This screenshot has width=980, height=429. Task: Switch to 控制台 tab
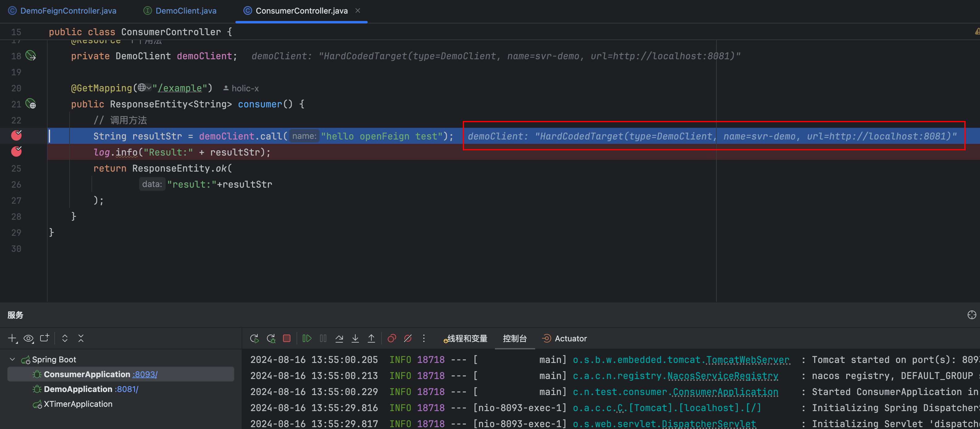click(x=515, y=339)
